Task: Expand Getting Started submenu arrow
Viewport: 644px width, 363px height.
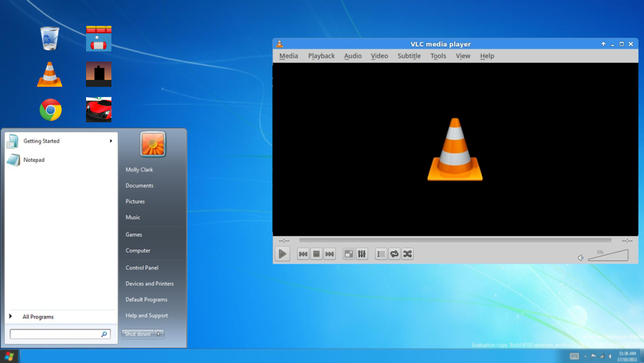Action: pyautogui.click(x=111, y=141)
